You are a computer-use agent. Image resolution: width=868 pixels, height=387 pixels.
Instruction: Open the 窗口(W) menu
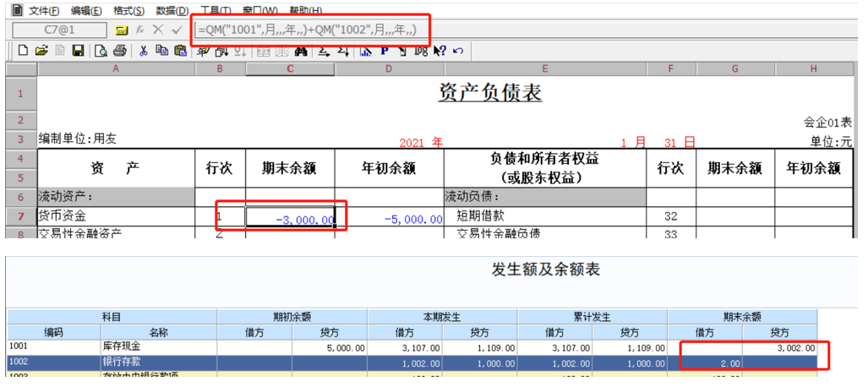[x=260, y=10]
